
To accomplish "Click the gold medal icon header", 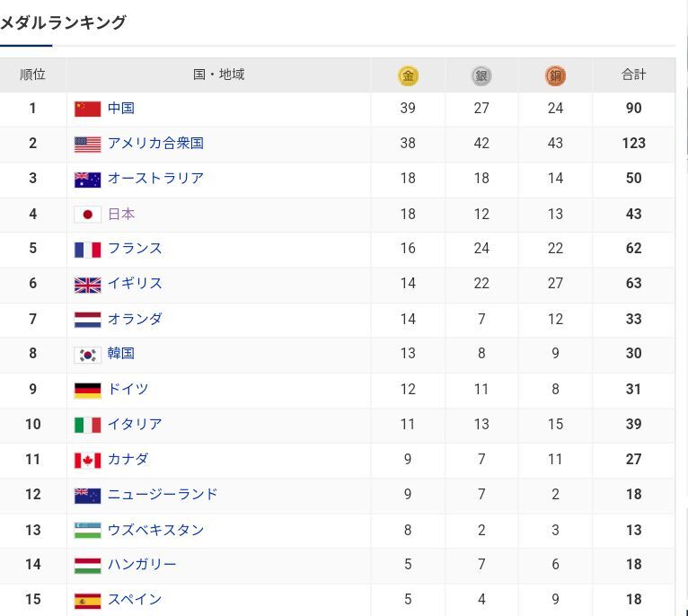I will pos(408,75).
